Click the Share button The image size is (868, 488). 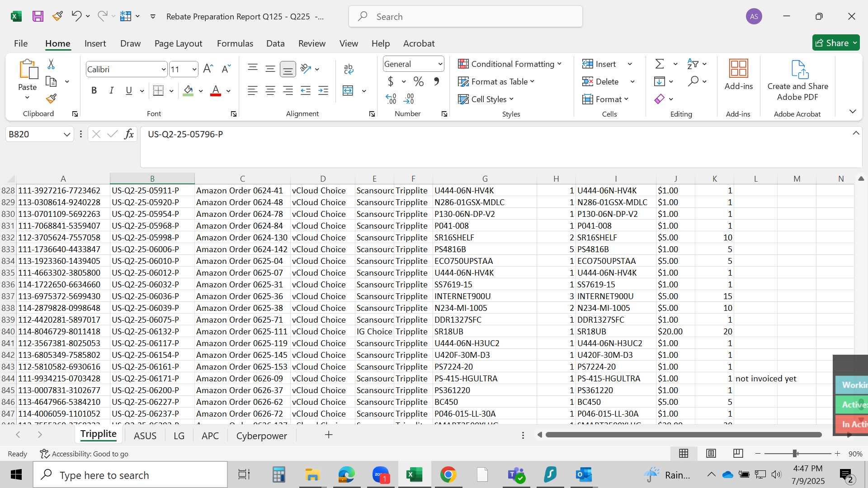(x=836, y=43)
